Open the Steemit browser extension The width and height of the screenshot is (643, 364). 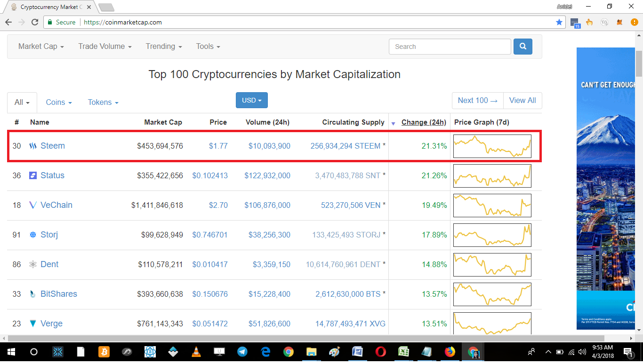point(605,22)
